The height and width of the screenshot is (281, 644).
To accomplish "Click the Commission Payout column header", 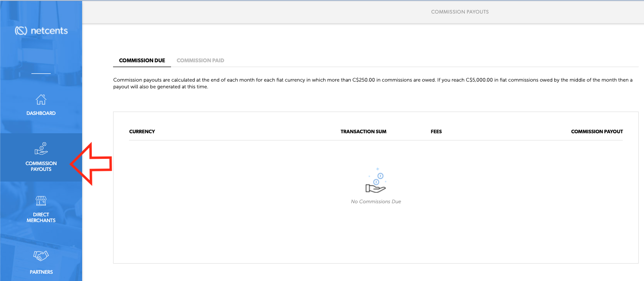I will coord(597,131).
